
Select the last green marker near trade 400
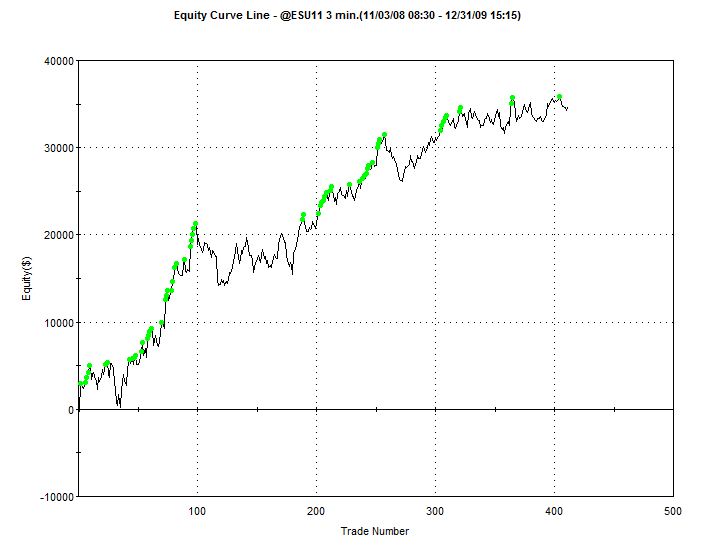[x=560, y=97]
